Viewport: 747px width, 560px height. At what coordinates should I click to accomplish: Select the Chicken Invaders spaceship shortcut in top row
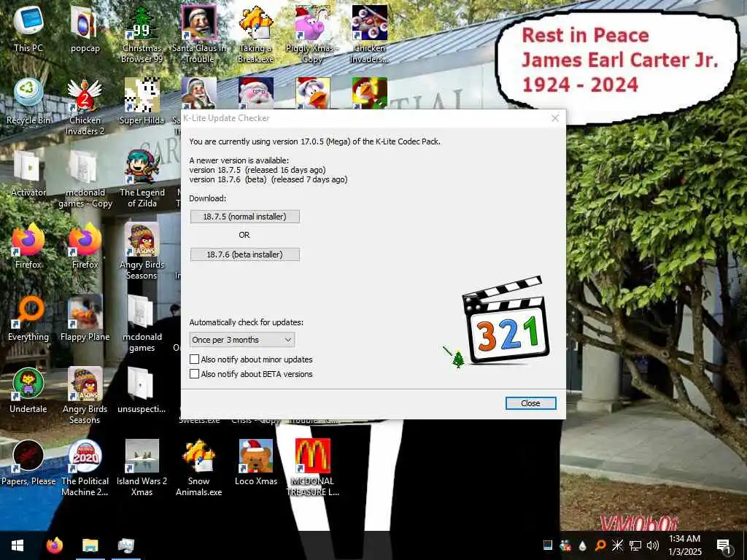[x=370, y=34]
